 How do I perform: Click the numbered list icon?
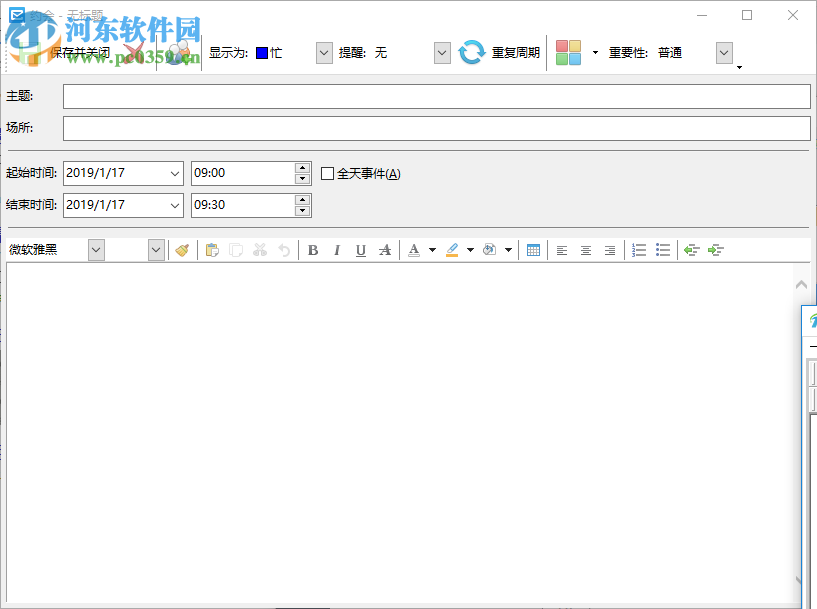tap(639, 250)
